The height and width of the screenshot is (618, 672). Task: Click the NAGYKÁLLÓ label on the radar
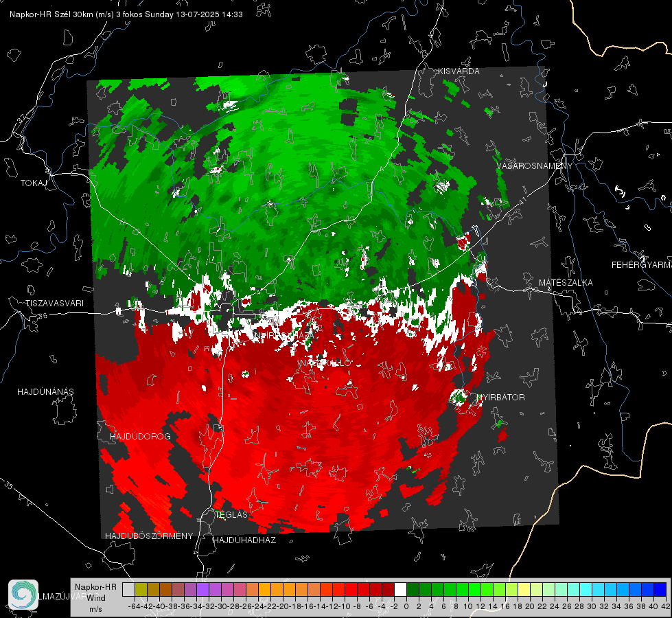click(x=326, y=363)
